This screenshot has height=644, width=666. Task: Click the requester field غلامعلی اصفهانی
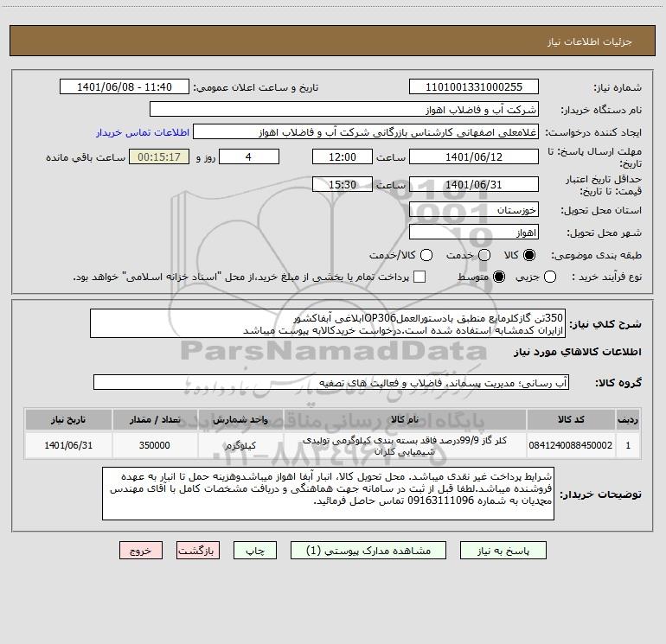366,132
